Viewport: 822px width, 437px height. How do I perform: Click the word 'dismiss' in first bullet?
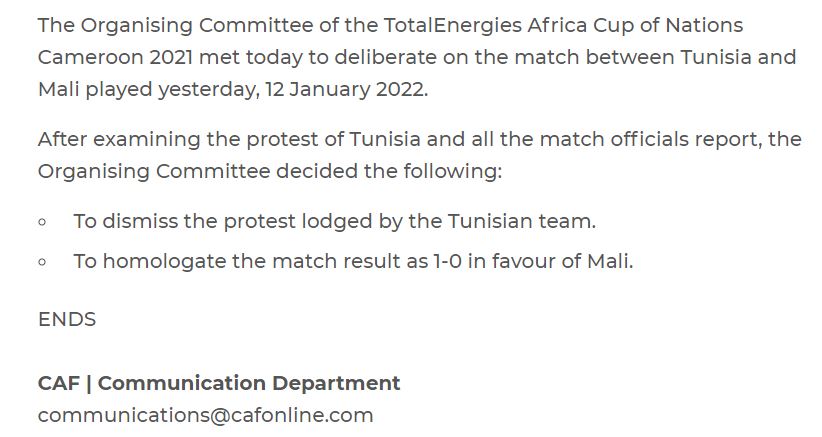140,222
